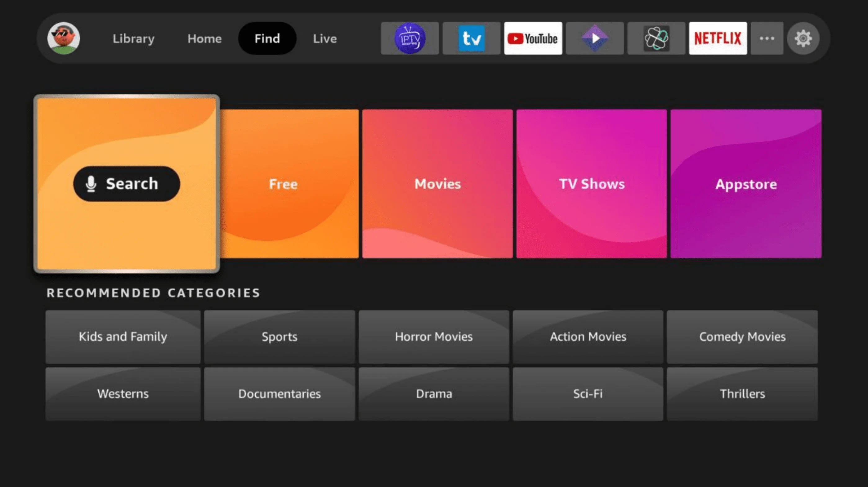Open the Movies browsing tile
868x487 pixels.
[436, 183]
